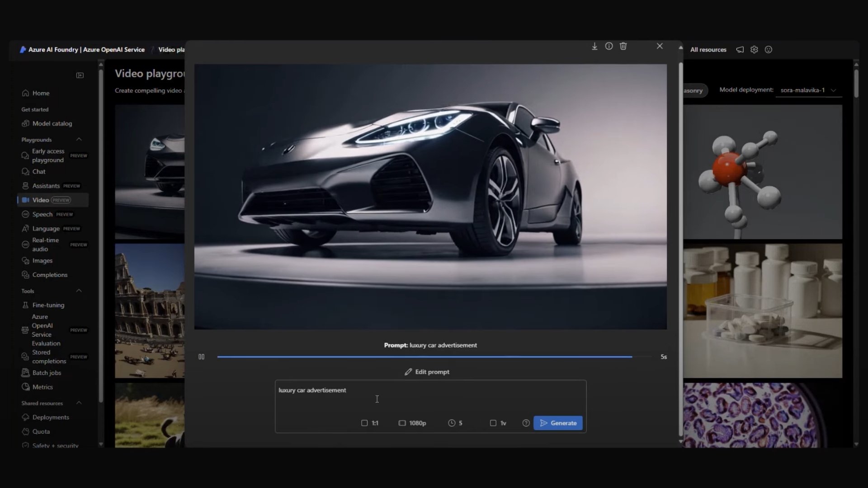Open the molecule model video thumbnail
This screenshot has height=488, width=868.
tap(763, 172)
